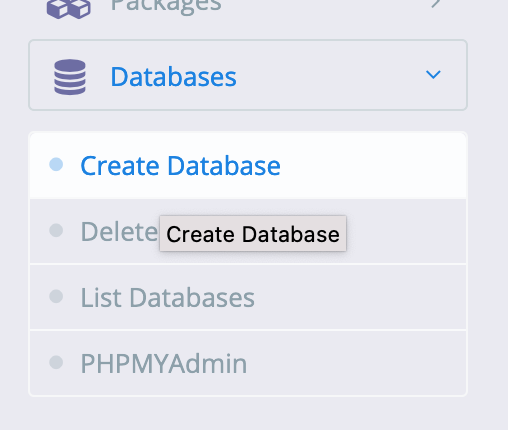Viewport: 510px width, 430px height.
Task: Click the bullet dot beside List Databases
Action: pos(56,296)
